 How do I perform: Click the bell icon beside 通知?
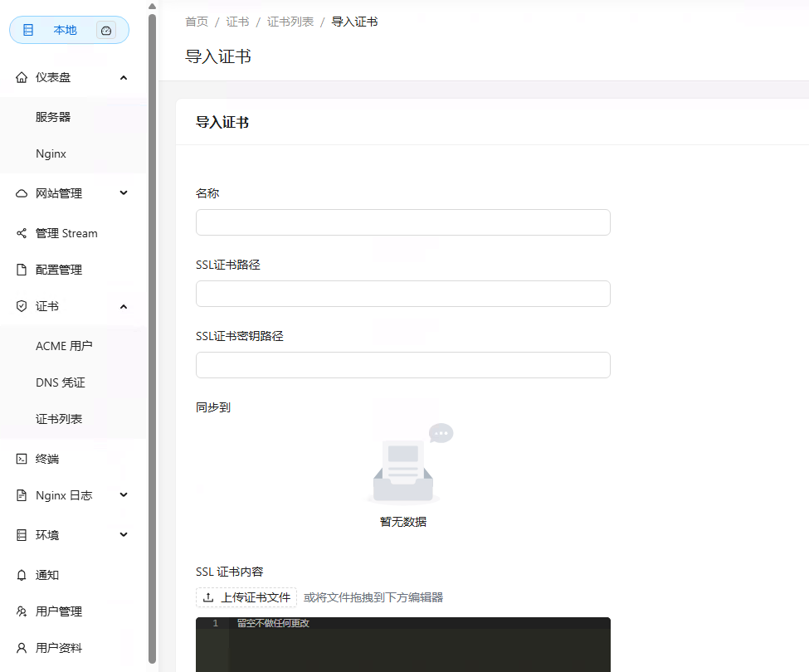click(21, 574)
